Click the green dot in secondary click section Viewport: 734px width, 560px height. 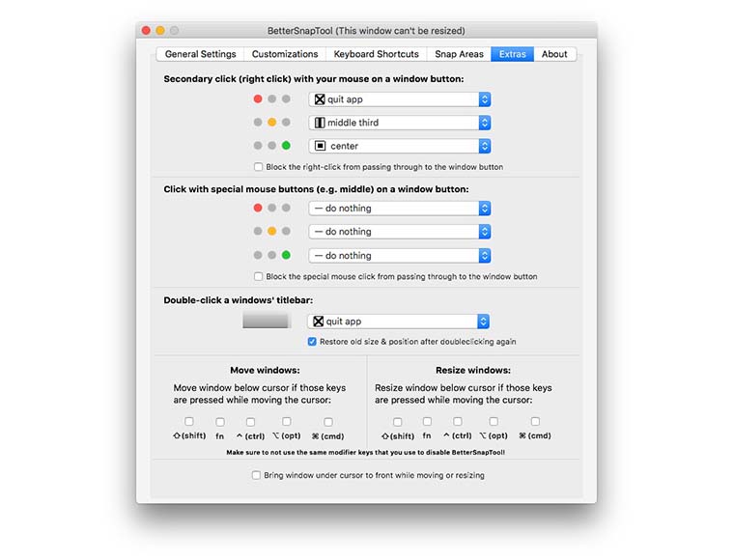click(x=286, y=146)
